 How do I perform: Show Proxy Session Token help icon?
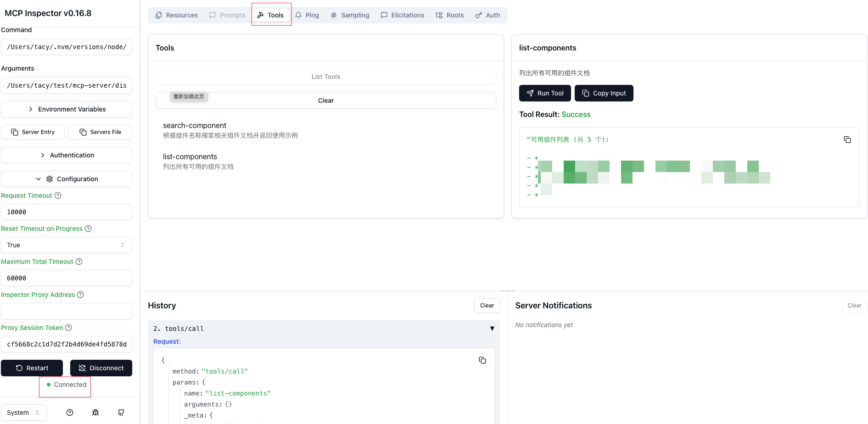[68, 328]
